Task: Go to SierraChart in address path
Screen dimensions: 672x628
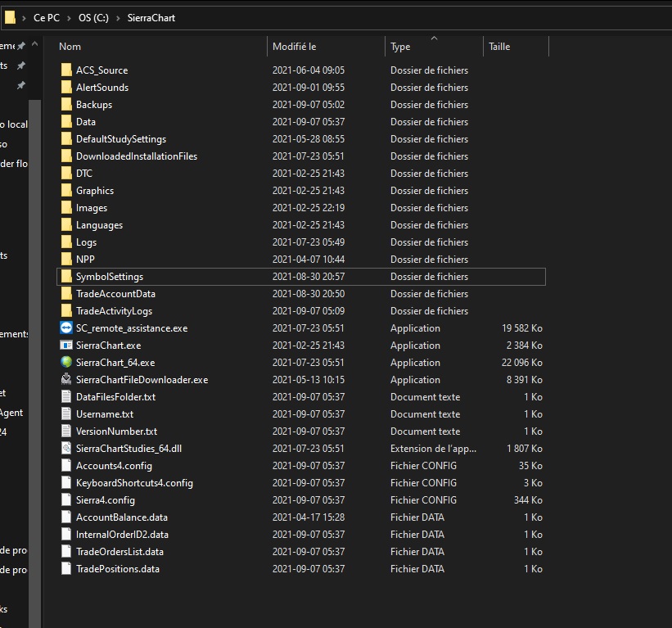Action: [151, 17]
